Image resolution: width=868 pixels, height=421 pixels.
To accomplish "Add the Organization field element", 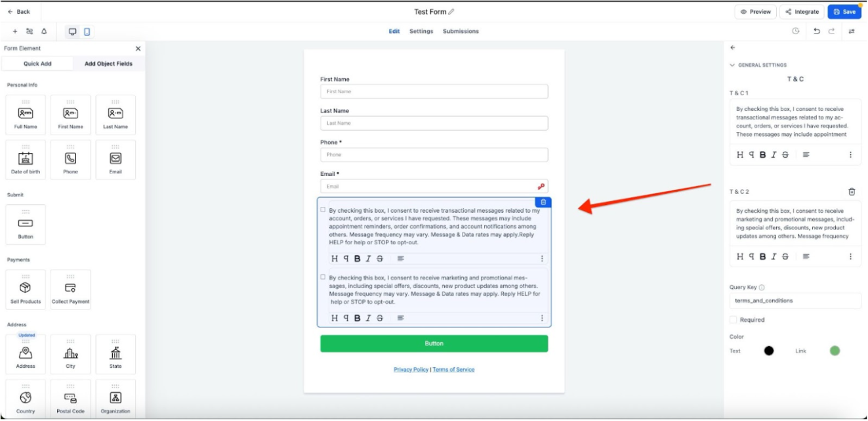I will [x=115, y=399].
